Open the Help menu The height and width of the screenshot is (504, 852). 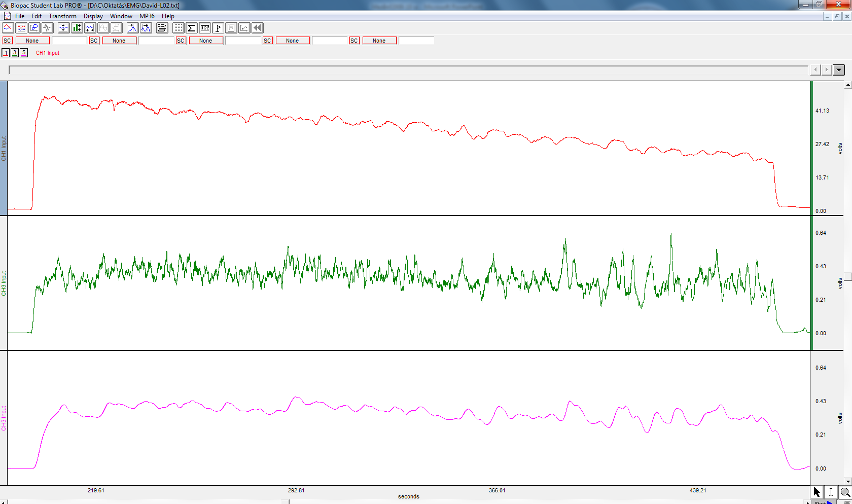click(168, 16)
